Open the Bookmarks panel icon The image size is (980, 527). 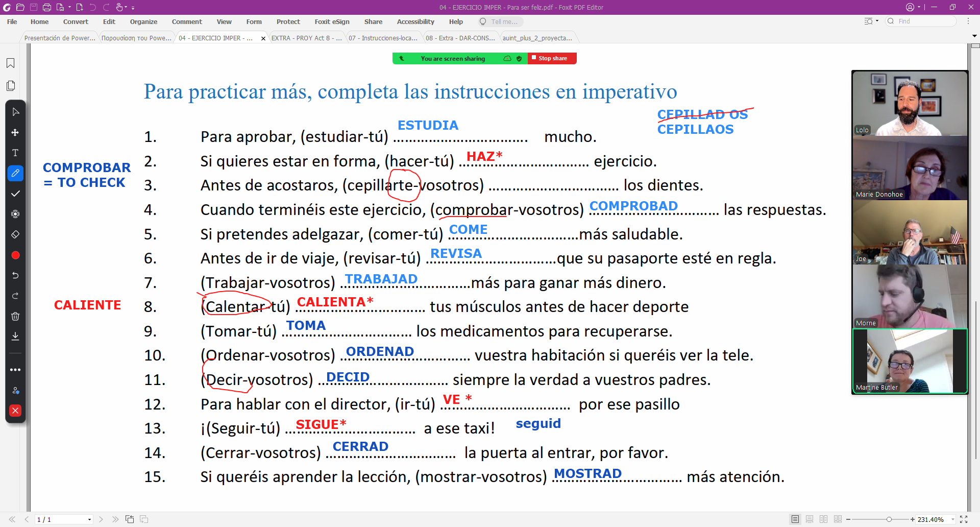point(10,63)
